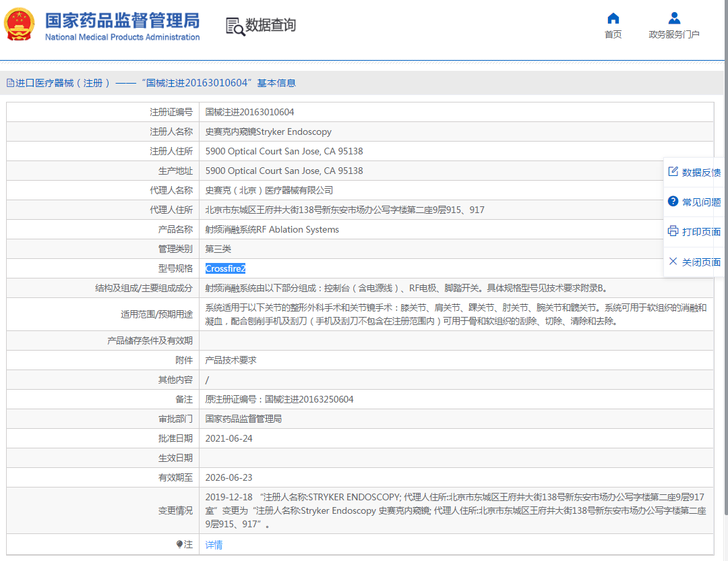Click the 生效日期 row label
The height and width of the screenshot is (561, 728).
point(175,457)
